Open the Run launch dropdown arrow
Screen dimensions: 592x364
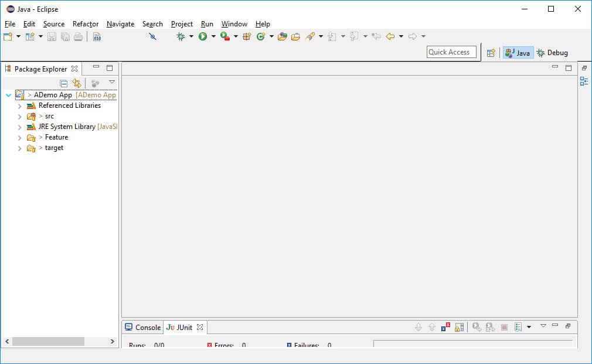[213, 36]
